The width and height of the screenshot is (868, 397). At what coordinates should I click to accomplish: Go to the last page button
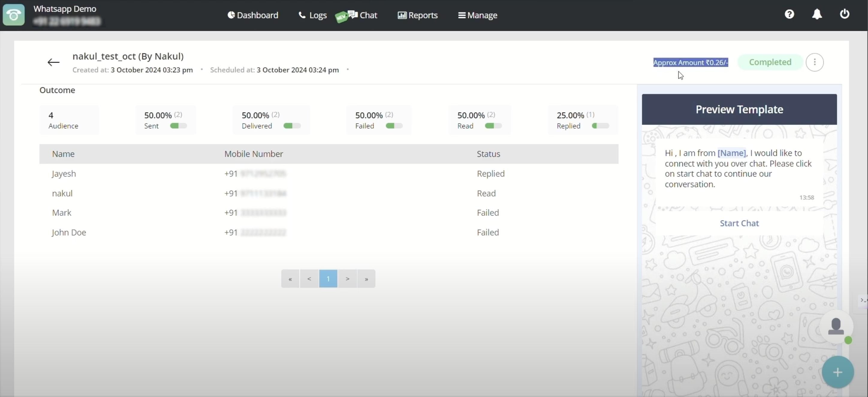pos(366,279)
